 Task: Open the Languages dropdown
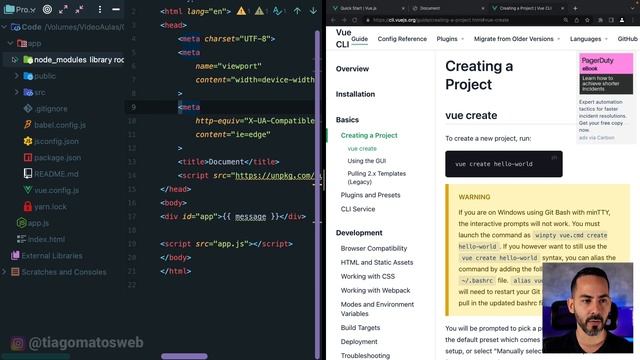pyautogui.click(x=589, y=39)
